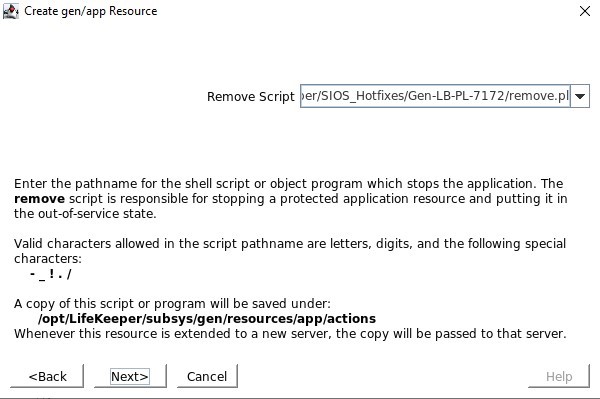Go to previous step with Back button
Viewport: 600px width, 399px height.
(47, 376)
